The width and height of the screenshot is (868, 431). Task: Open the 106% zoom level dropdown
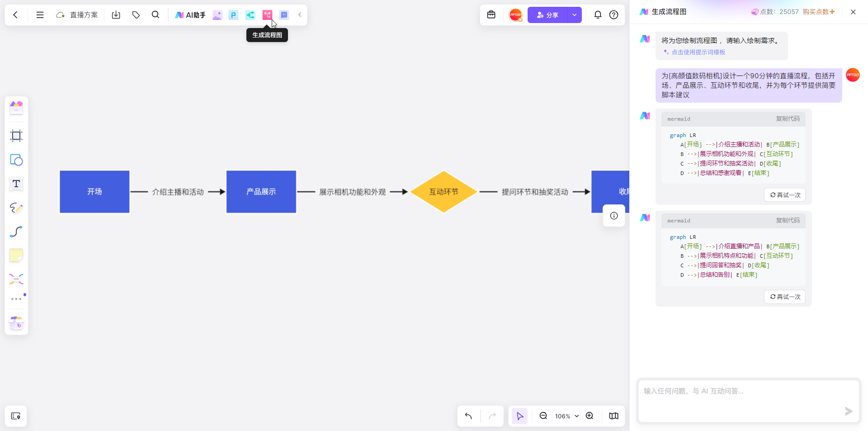pyautogui.click(x=566, y=416)
